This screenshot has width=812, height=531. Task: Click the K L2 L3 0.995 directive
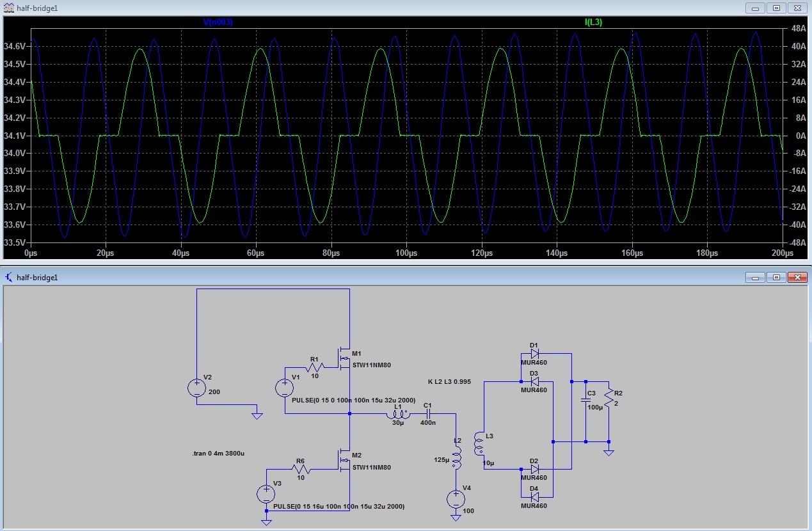click(x=449, y=381)
